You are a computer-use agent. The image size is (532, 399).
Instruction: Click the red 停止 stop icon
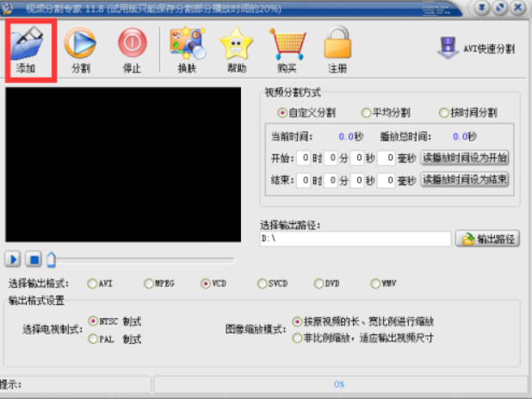[x=133, y=43]
